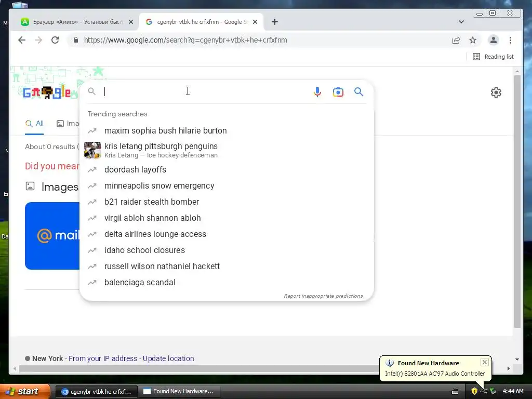
Task: Open the mail.ru image result thumbnail
Action: [x=52, y=236]
